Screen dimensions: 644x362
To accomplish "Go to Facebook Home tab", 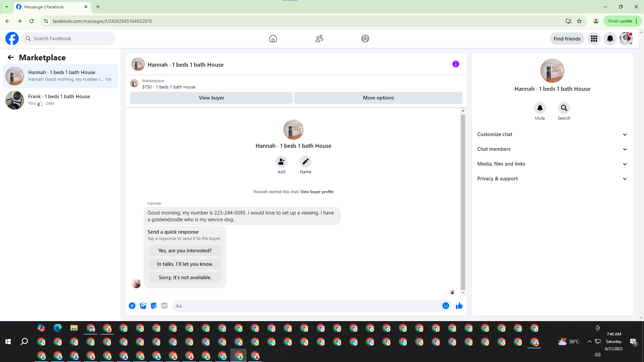I will tap(273, 39).
